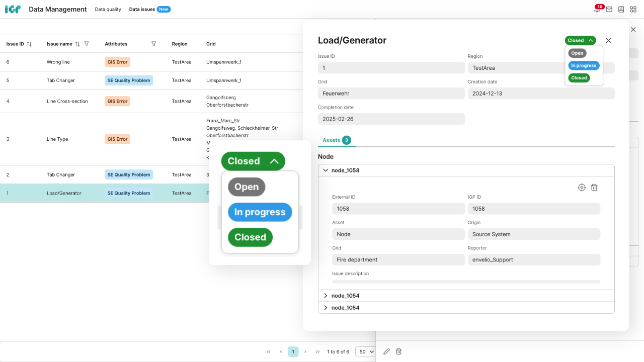Open the documentation icon in the top bar
This screenshot has height=362, width=644.
(x=621, y=9)
